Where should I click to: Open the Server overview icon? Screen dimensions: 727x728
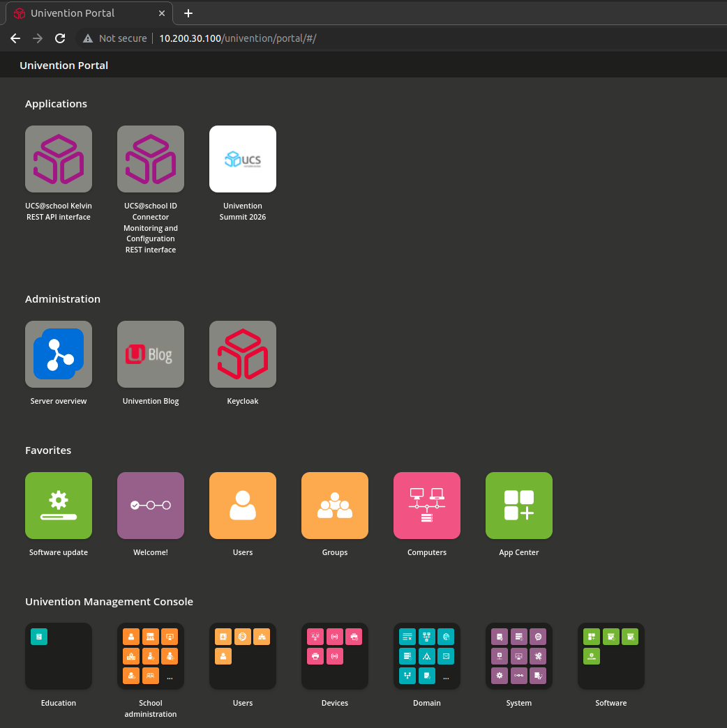[59, 354]
